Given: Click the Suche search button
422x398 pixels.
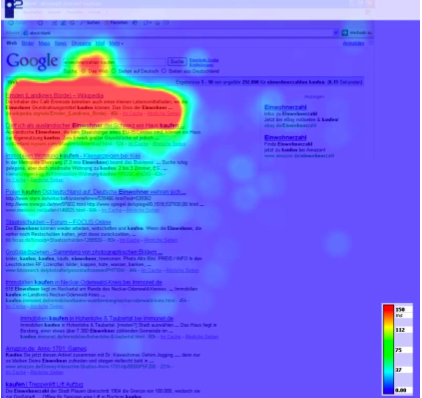Looking at the screenshot, I should 177,62.
